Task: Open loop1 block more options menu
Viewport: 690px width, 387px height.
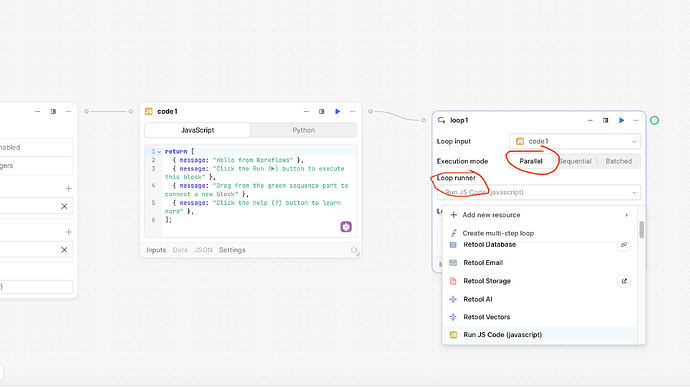Action: tap(636, 120)
